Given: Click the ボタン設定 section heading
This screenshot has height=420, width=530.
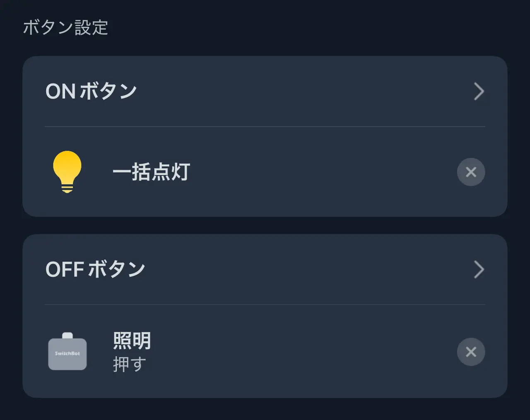Looking at the screenshot, I should point(65,28).
